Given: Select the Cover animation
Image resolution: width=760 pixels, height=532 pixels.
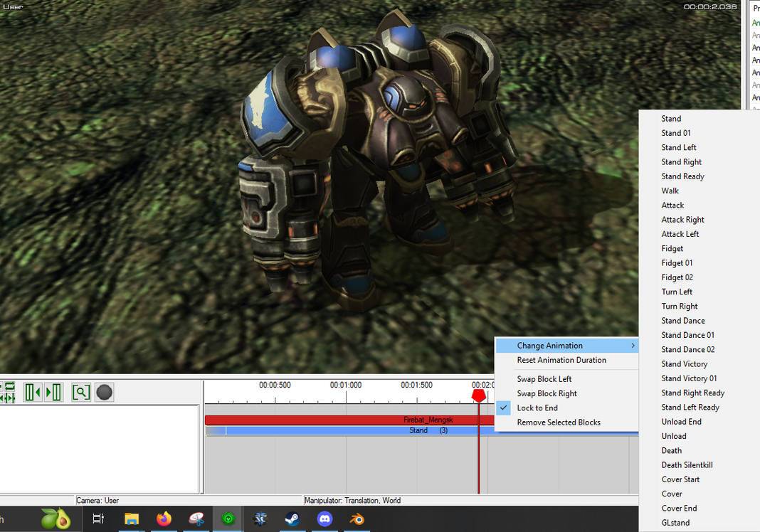Looking at the screenshot, I should (671, 494).
